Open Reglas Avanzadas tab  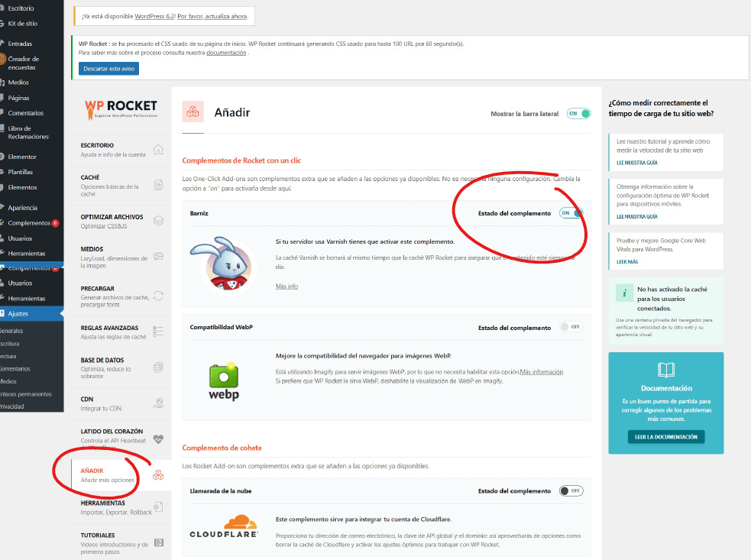(121, 332)
